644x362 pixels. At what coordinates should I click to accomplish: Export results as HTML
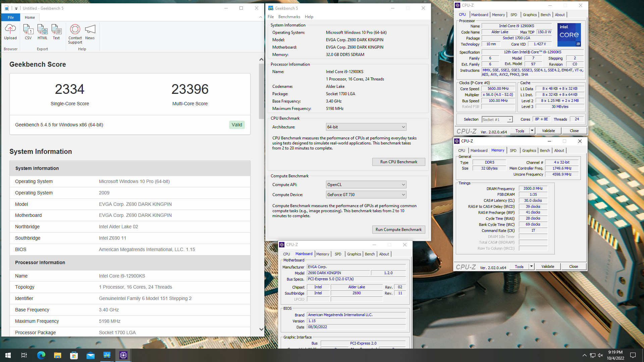[x=42, y=32]
